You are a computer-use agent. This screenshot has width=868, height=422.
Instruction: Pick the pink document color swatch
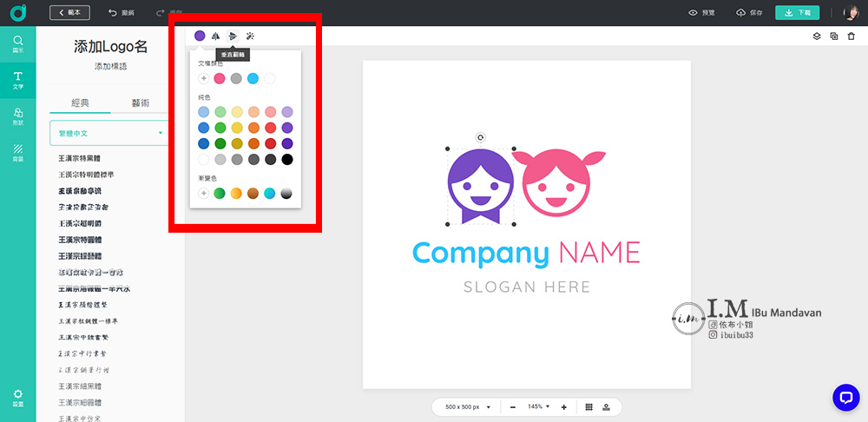point(220,79)
